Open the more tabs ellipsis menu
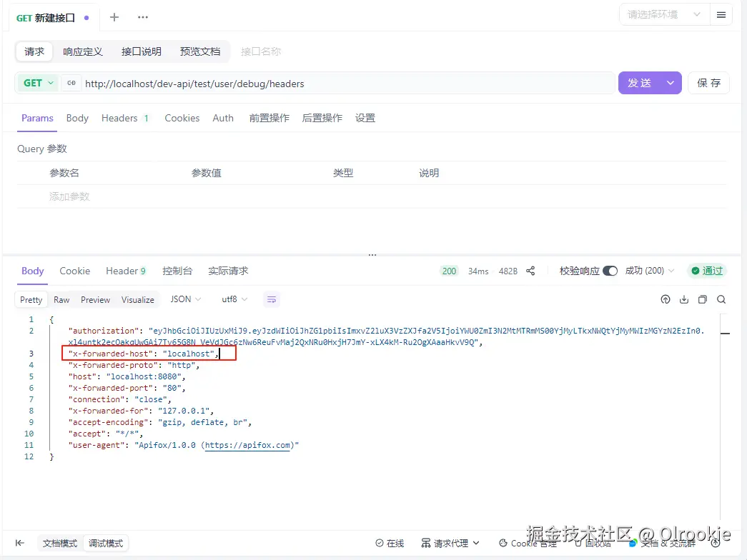747x560 pixels. point(143,18)
